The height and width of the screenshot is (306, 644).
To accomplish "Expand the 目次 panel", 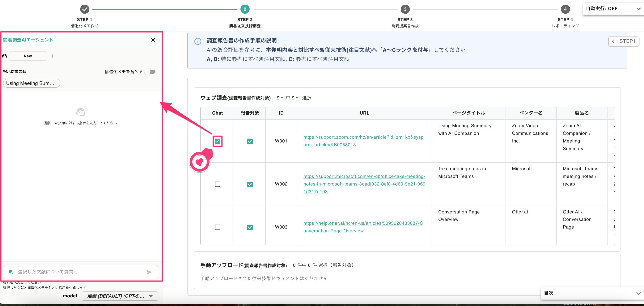I will 592,293.
